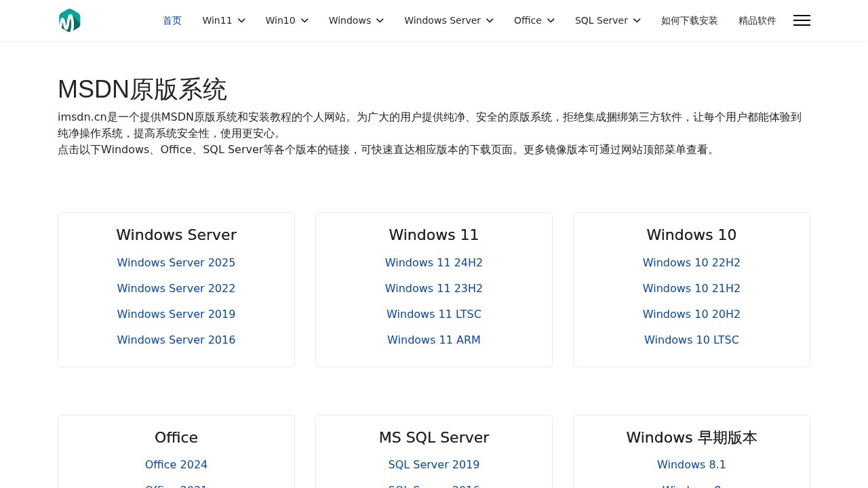Image resolution: width=868 pixels, height=488 pixels.
Task: Open the 如何下载安装 page
Action: click(x=689, y=20)
